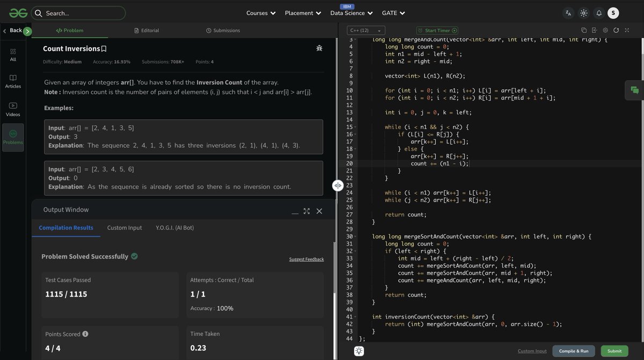The height and width of the screenshot is (360, 644).
Task: Reset the code with refresh icon
Action: point(616,31)
